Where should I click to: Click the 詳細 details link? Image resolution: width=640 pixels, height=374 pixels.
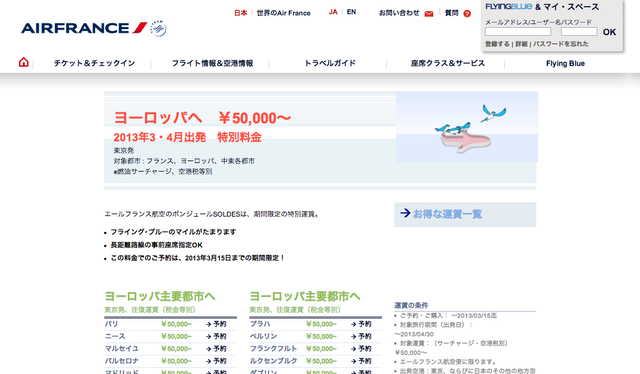click(x=521, y=44)
